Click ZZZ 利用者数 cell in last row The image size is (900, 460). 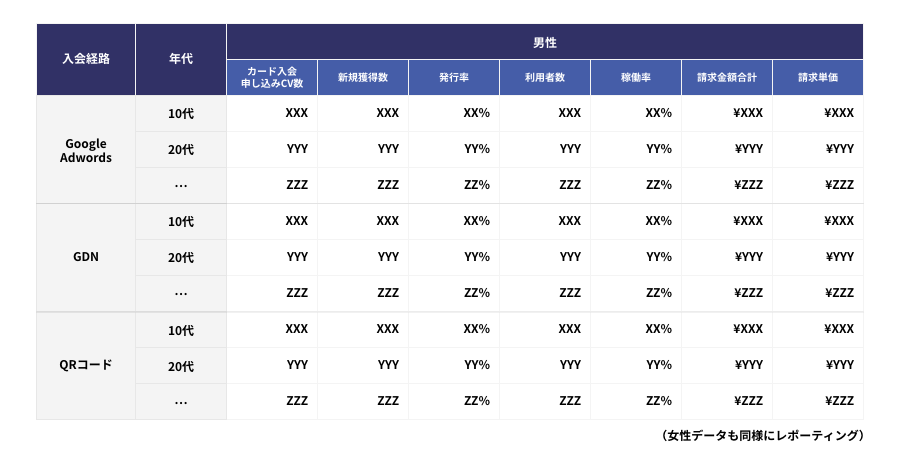pos(545,401)
